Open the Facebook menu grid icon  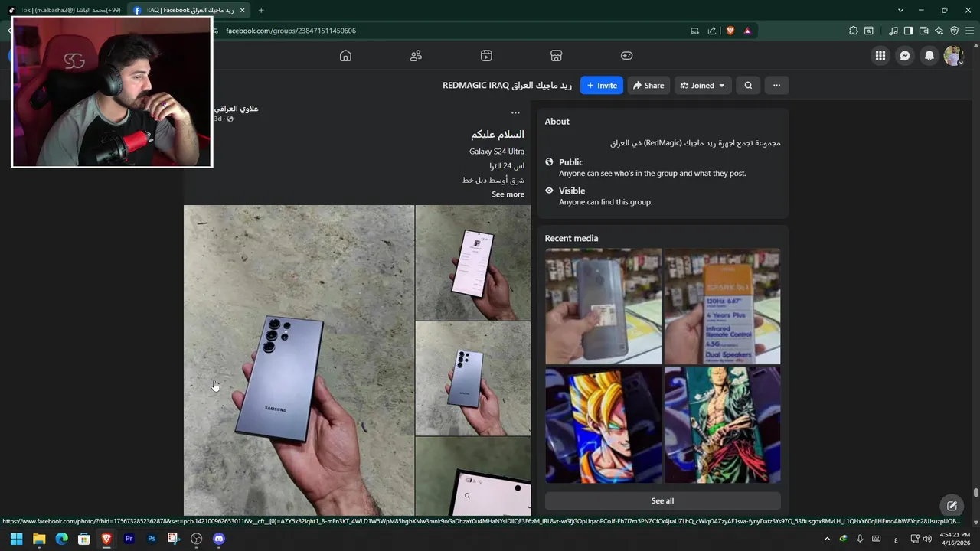click(x=880, y=56)
